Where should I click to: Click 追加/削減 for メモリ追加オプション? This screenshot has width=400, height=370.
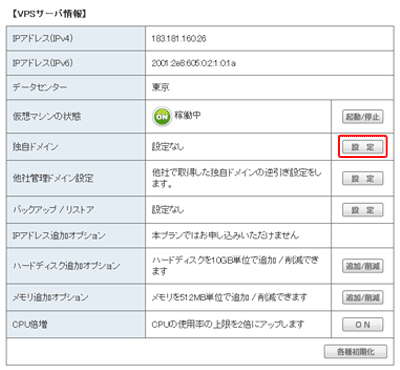[363, 297]
